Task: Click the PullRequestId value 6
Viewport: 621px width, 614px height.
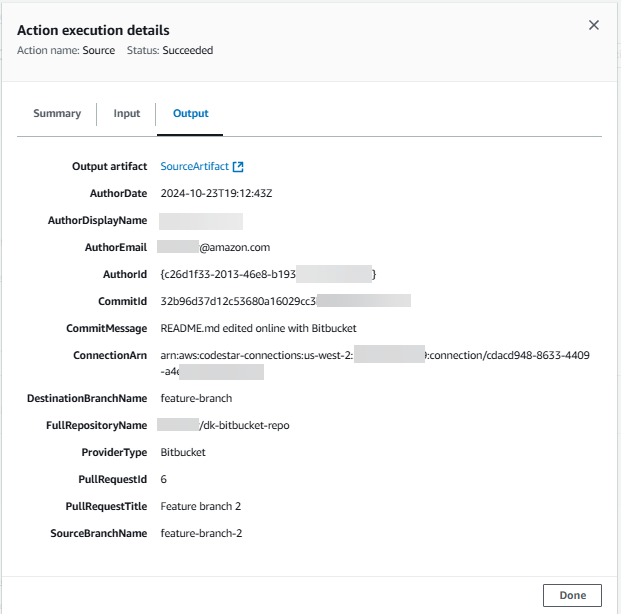Action: point(164,479)
